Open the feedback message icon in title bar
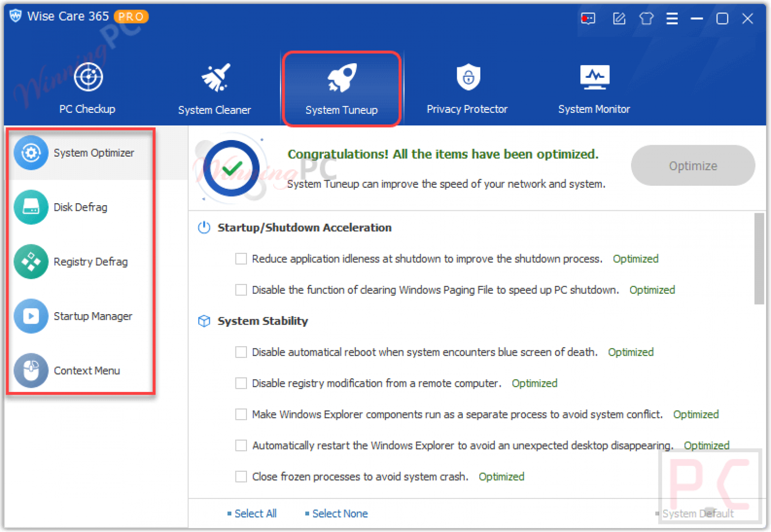This screenshot has width=771, height=532. pos(588,19)
